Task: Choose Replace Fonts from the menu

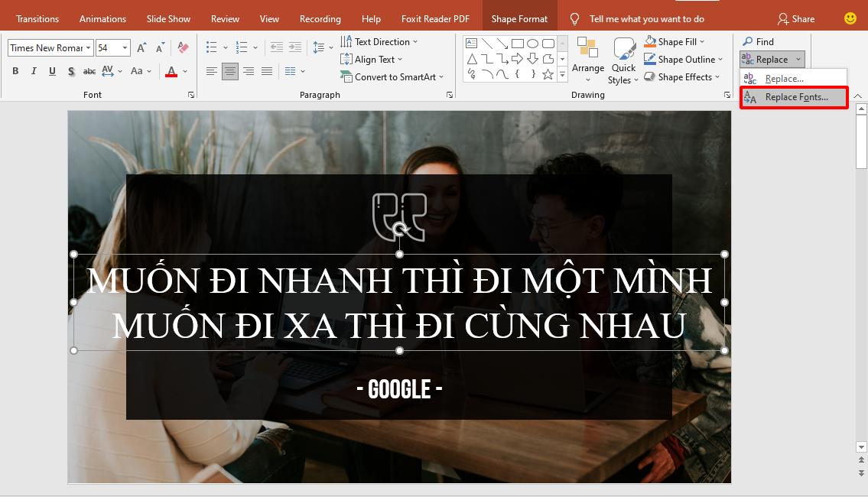Action: 795,97
